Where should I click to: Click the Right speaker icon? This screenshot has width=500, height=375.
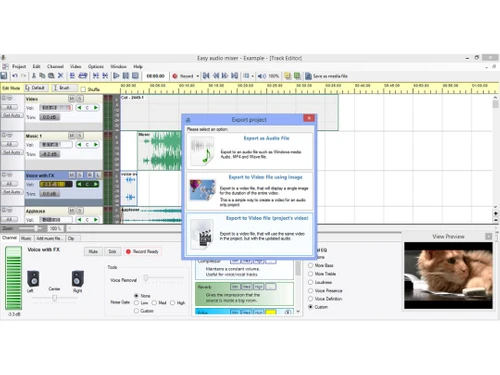pyautogui.click(x=78, y=279)
